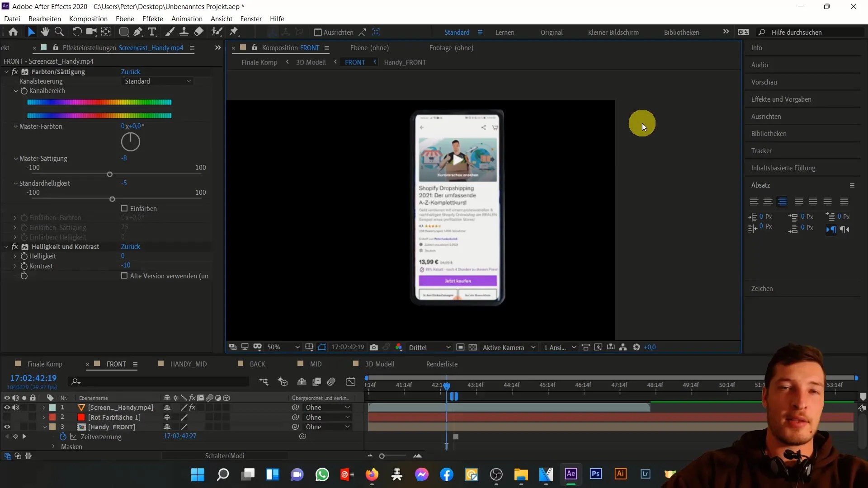868x488 pixels.
Task: Open Kanalsteuerung Standard dropdown
Action: tap(158, 81)
